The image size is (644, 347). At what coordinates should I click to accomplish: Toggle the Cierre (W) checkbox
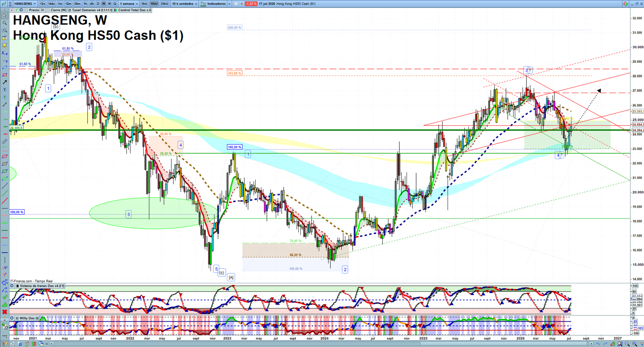click(48, 10)
